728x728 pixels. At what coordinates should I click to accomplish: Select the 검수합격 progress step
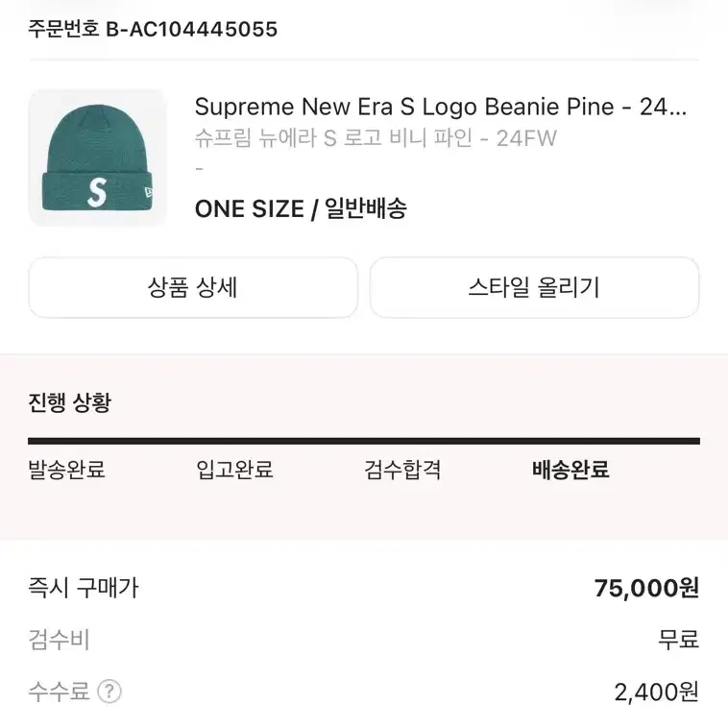(x=402, y=470)
